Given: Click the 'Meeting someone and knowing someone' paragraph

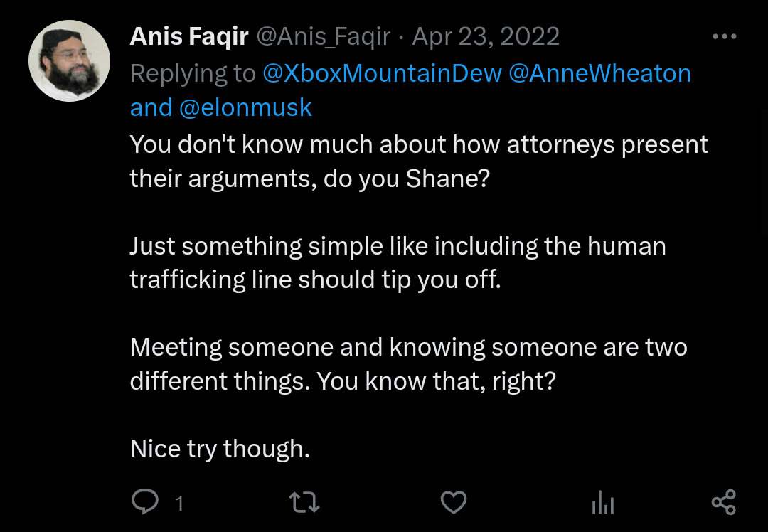Looking at the screenshot, I should pyautogui.click(x=408, y=364).
